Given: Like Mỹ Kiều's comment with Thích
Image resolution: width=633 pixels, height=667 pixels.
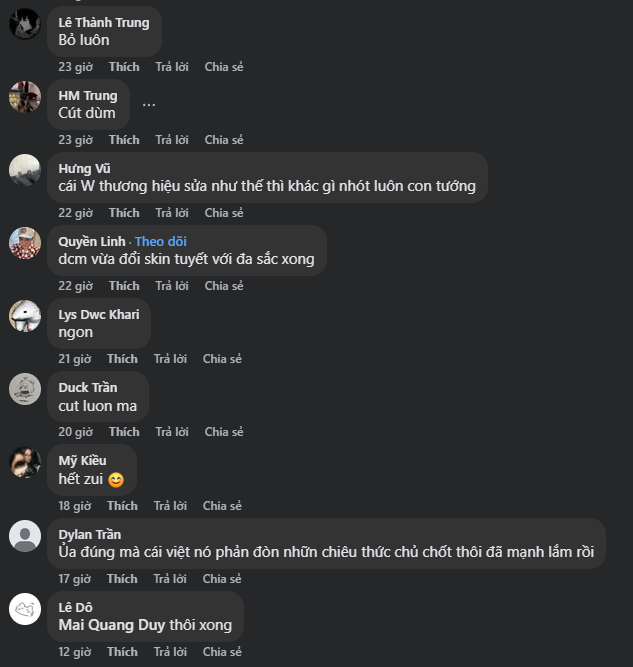Looking at the screenshot, I should pos(122,506).
